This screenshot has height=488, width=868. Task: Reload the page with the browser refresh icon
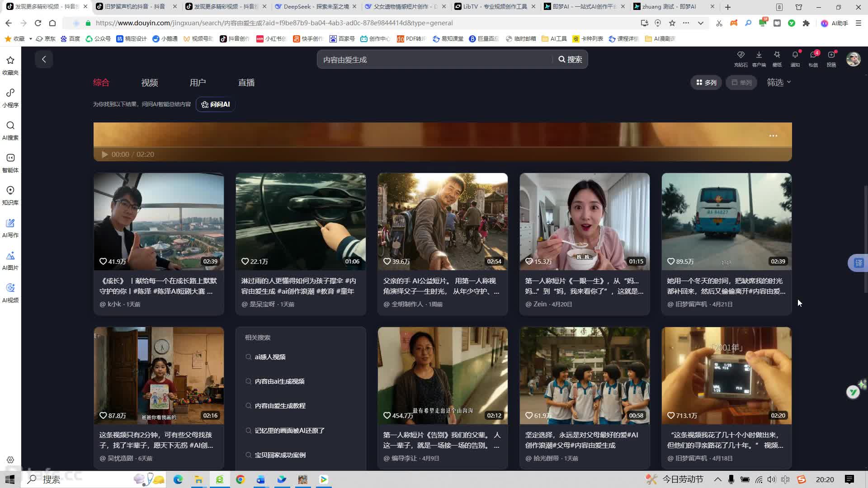pyautogui.click(x=38, y=23)
